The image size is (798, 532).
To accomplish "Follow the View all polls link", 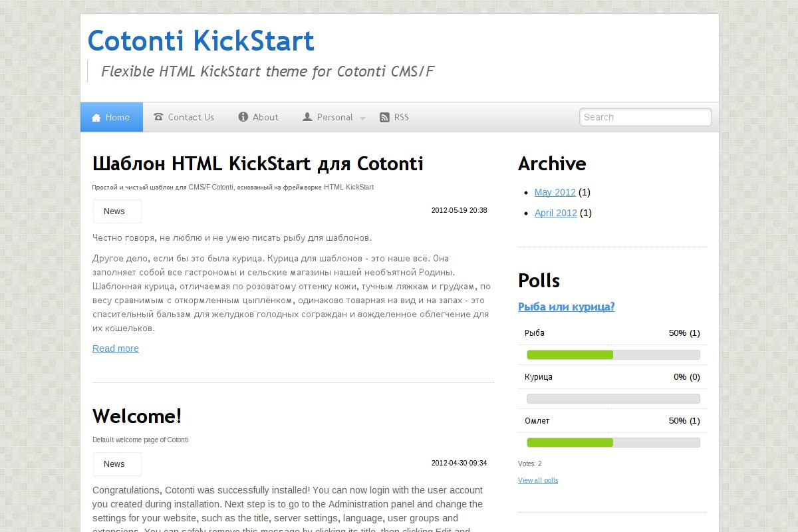I will (538, 480).
